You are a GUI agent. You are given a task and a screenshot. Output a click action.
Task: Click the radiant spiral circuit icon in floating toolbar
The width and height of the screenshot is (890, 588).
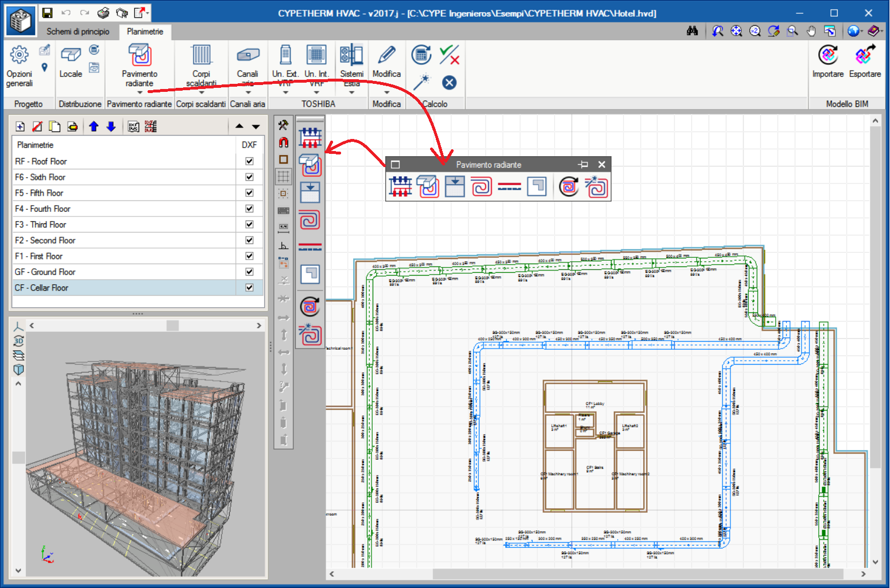tap(482, 187)
